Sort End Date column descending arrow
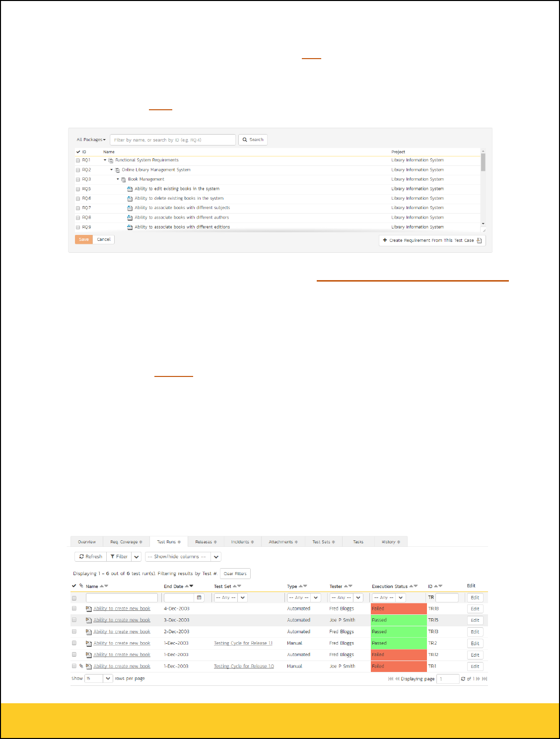Viewport: 560px width, 739px height. tap(192, 586)
